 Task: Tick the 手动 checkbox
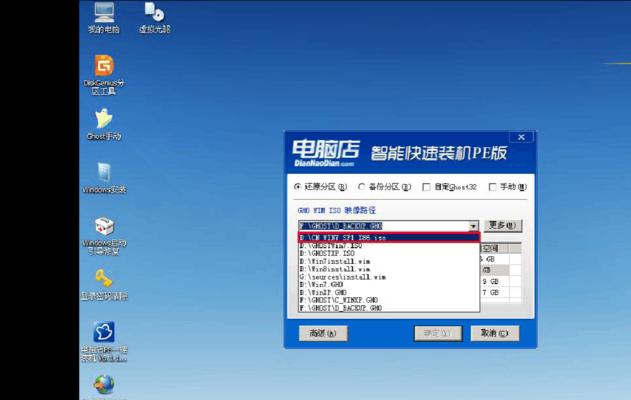pyautogui.click(x=493, y=187)
